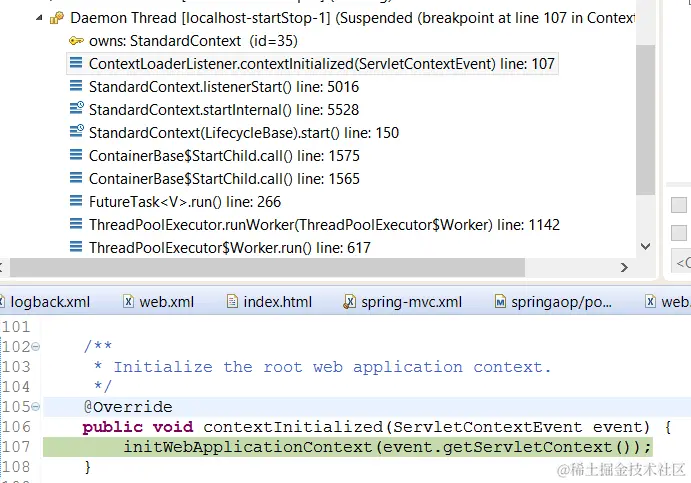The height and width of the screenshot is (483, 691).
Task: Click synchronized frame icon for StandardContext(LifecycleBase).start()
Action: [x=77, y=131]
